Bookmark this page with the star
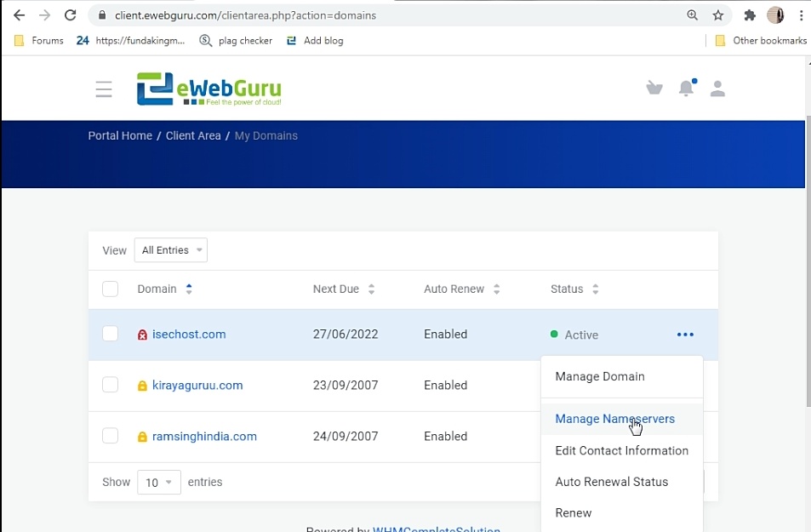The width and height of the screenshot is (811, 532). (718, 15)
